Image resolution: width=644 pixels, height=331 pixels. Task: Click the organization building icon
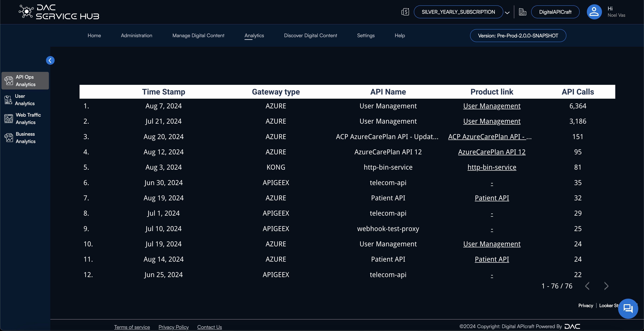pos(522,12)
